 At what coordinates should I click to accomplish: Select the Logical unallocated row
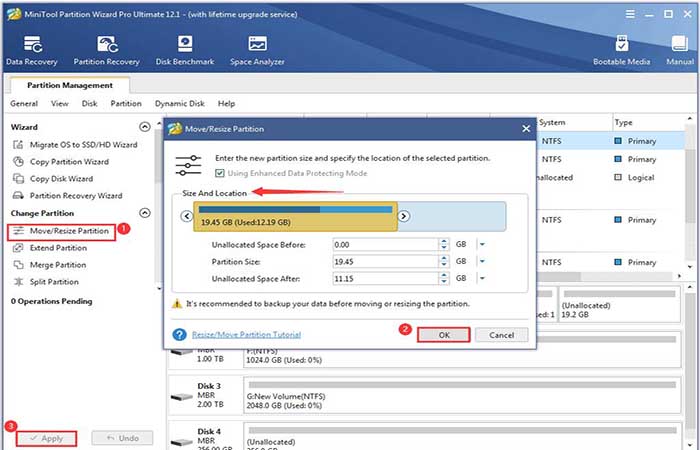pos(609,178)
